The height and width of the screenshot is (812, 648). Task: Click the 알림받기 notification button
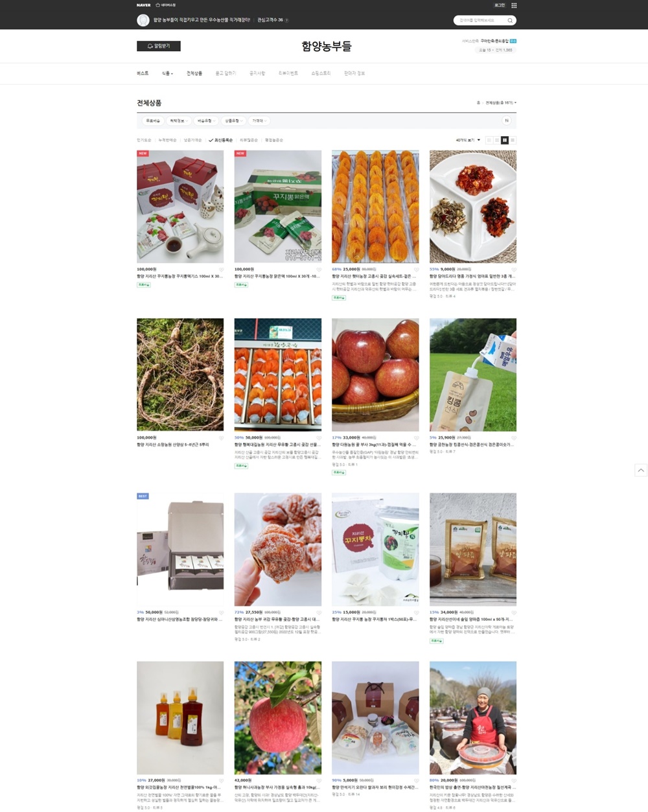159,46
